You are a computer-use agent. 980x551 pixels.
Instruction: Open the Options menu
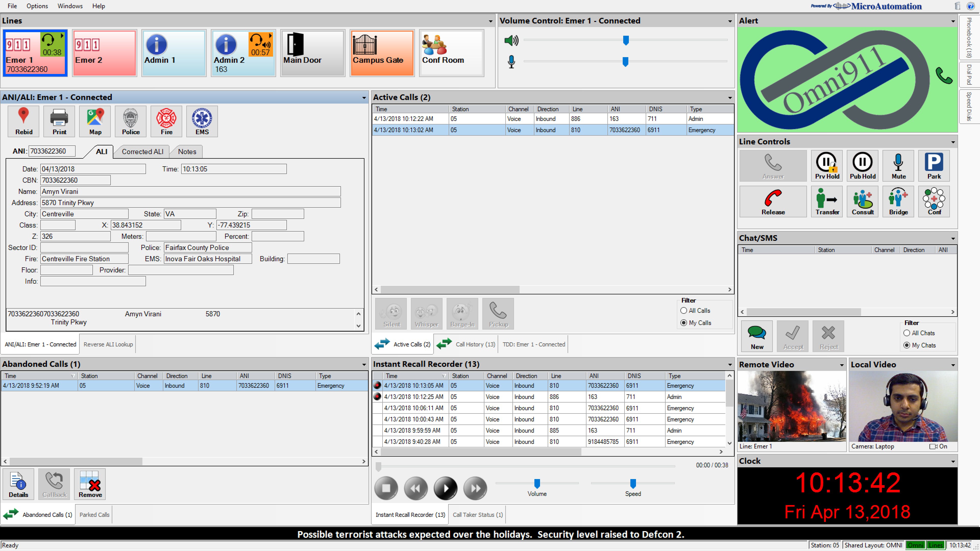coord(37,6)
